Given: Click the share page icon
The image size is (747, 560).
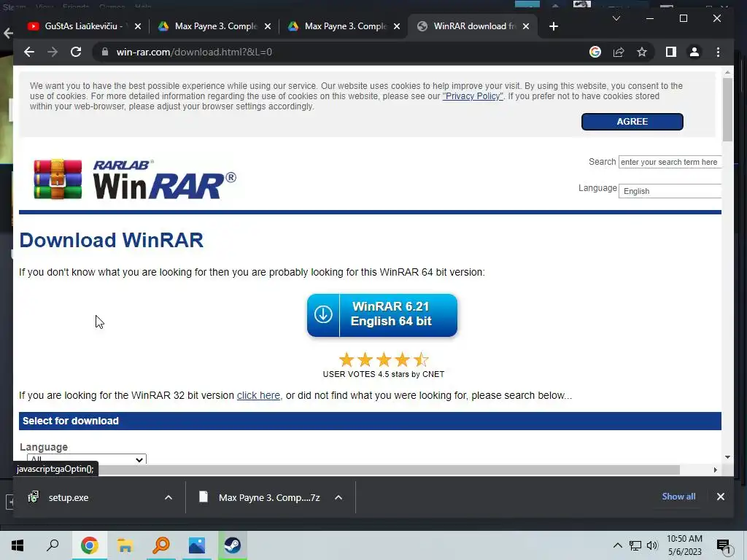Looking at the screenshot, I should click(619, 52).
